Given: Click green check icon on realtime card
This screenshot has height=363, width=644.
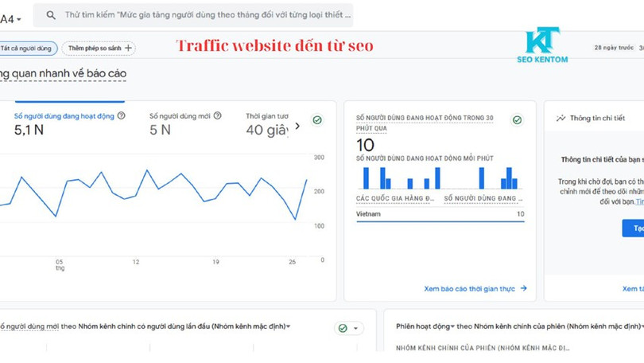Looking at the screenshot, I should (x=517, y=120).
